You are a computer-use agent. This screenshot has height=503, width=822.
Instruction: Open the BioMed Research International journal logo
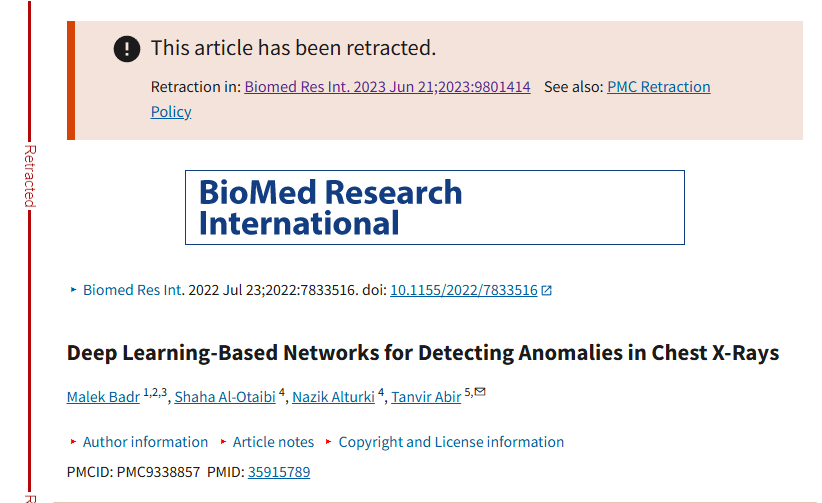point(434,207)
